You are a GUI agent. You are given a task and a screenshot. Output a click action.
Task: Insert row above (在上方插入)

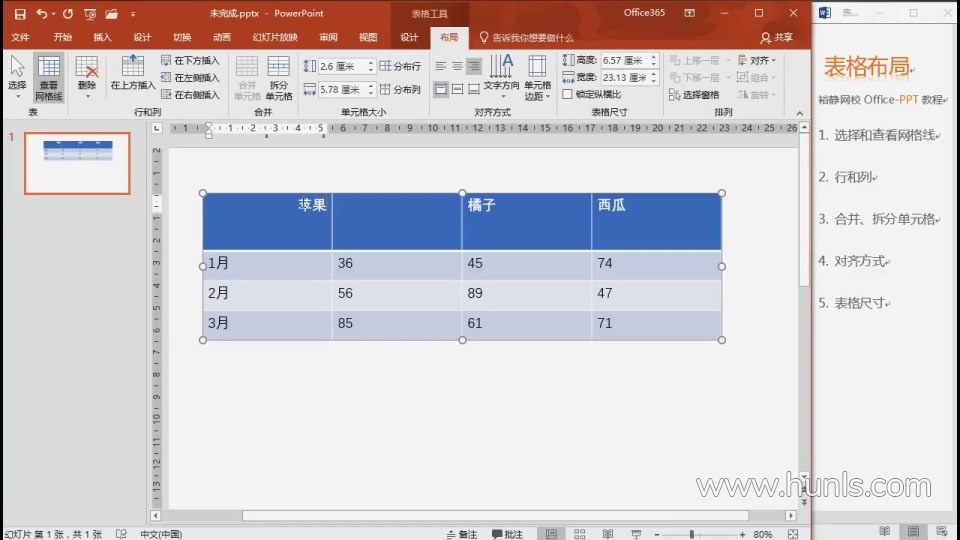click(x=133, y=72)
